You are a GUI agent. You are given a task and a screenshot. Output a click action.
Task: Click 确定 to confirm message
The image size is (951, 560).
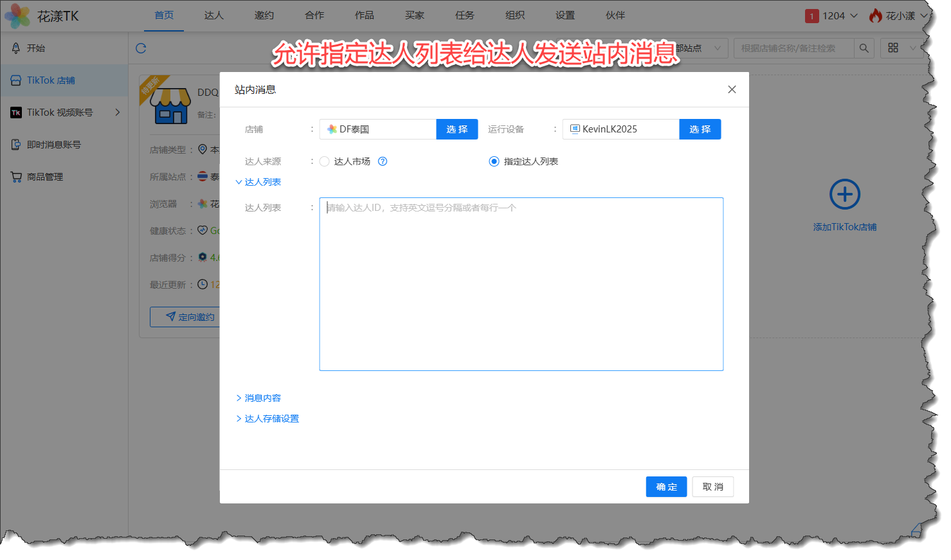click(666, 487)
